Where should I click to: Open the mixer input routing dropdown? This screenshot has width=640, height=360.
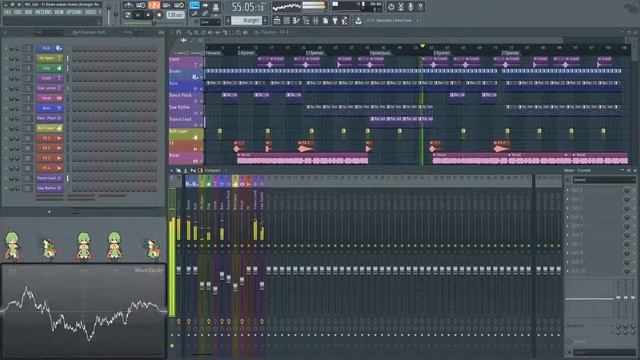[604, 180]
